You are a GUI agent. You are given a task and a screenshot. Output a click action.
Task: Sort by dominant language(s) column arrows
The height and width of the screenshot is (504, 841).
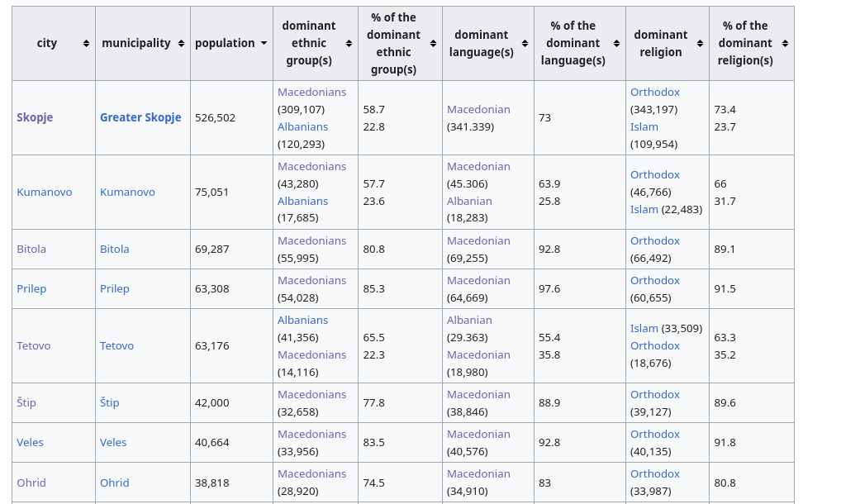[x=525, y=44]
